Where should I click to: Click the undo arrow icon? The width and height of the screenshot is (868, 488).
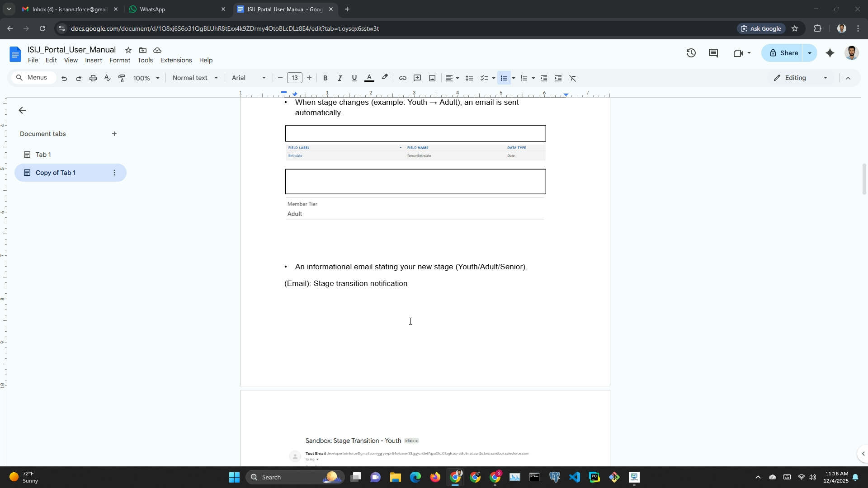click(x=64, y=78)
